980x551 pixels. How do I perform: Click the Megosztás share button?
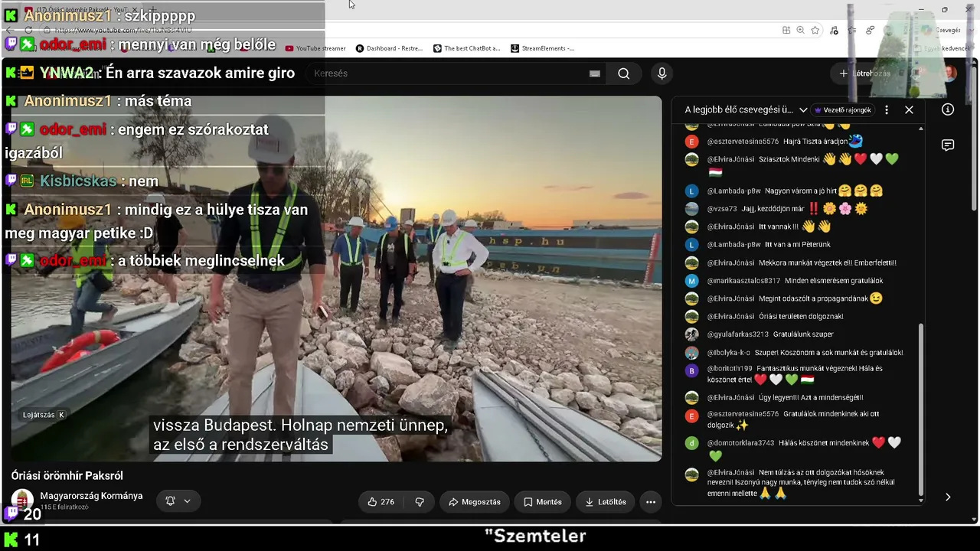point(475,502)
